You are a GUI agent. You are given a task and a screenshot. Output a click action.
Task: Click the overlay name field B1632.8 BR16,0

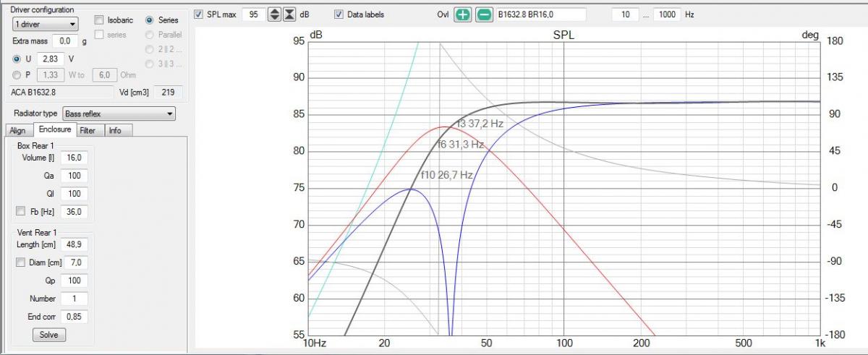tap(540, 14)
